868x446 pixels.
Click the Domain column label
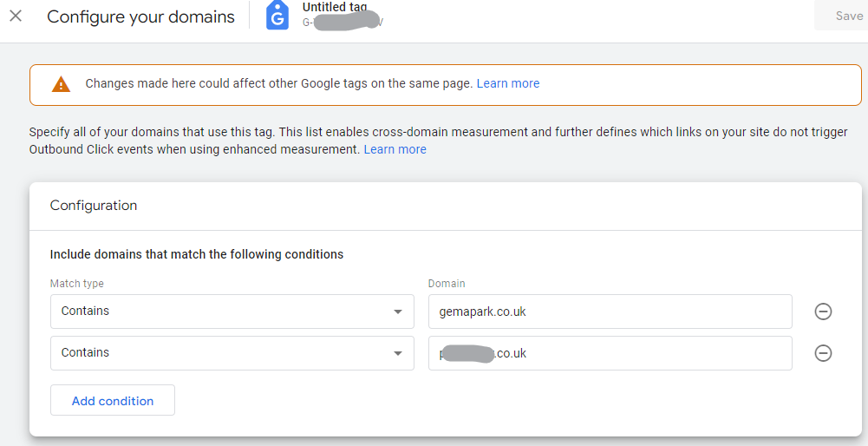(447, 284)
